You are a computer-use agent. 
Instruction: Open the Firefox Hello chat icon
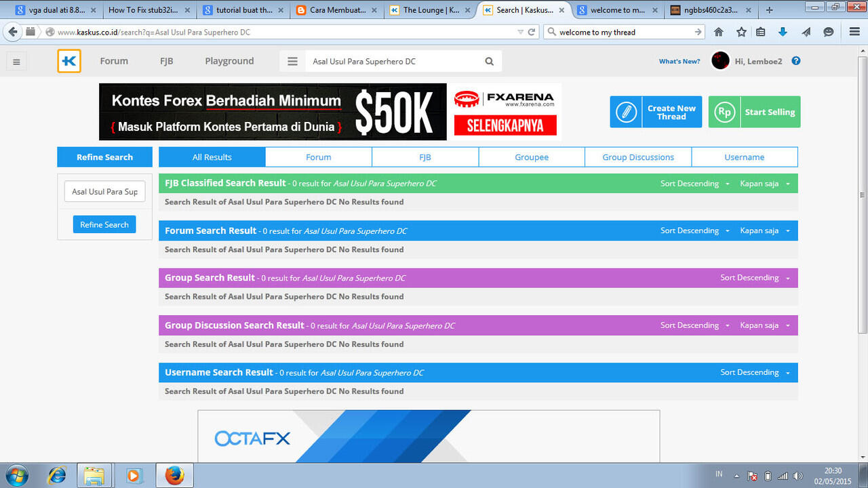click(x=828, y=32)
